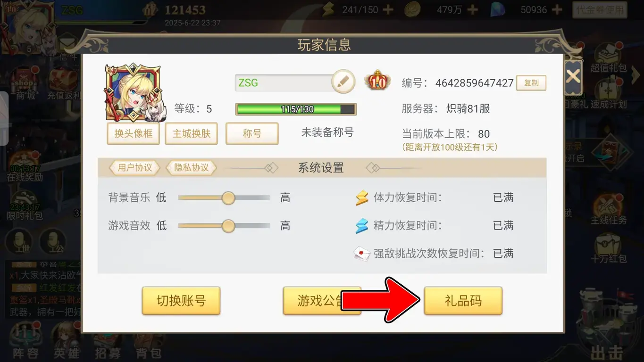
Task: Click the 切换账号 switch account button
Action: coord(181,300)
